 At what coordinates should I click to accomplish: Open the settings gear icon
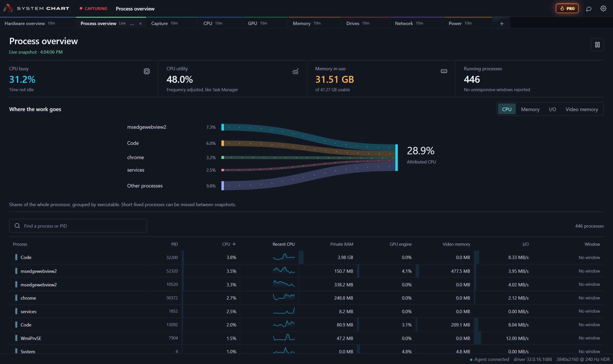point(603,8)
